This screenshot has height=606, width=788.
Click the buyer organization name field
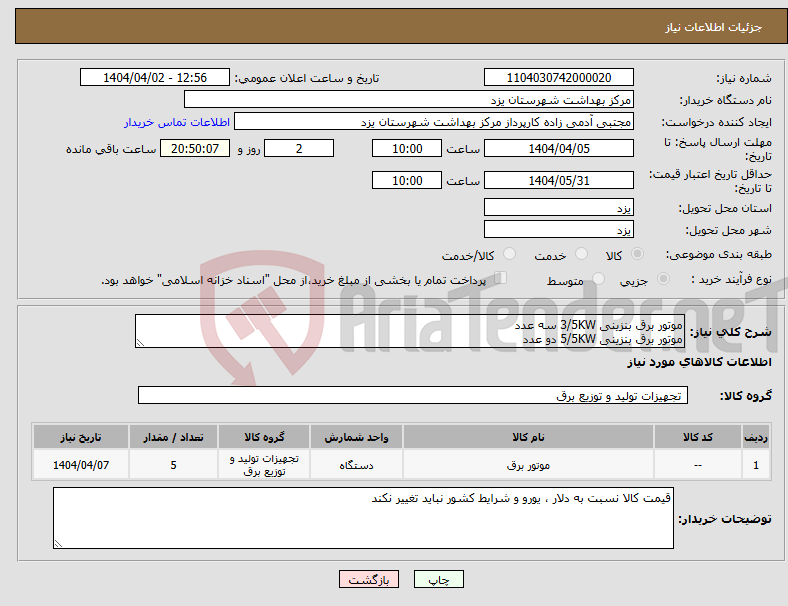click(409, 99)
